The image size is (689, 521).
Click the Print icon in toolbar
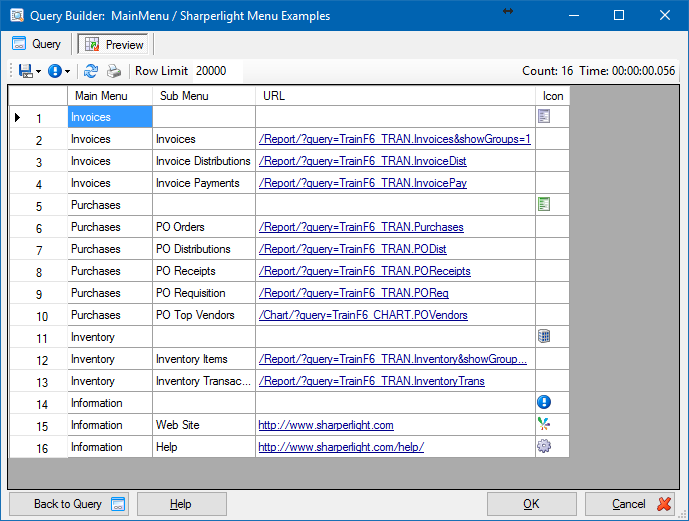(114, 71)
